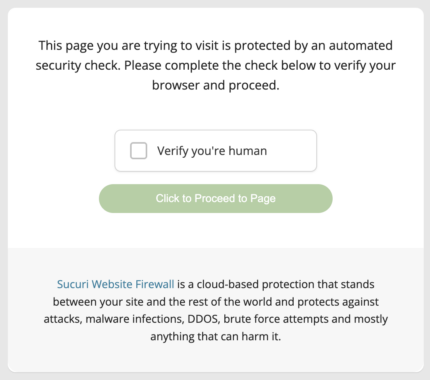Image resolution: width=430 pixels, height=380 pixels.
Task: Click the word 'Firewall' in the blue link
Action: (155, 284)
